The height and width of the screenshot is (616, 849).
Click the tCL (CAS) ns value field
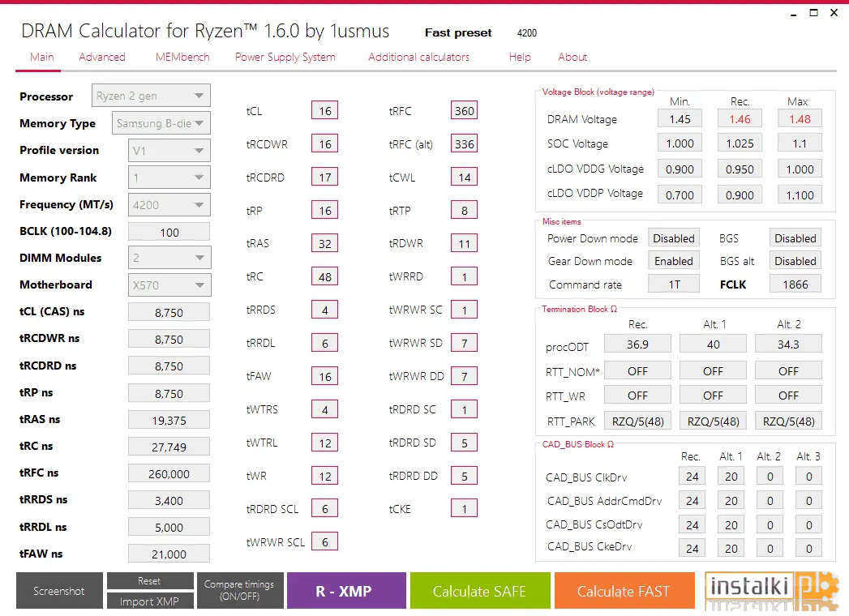pos(169,312)
